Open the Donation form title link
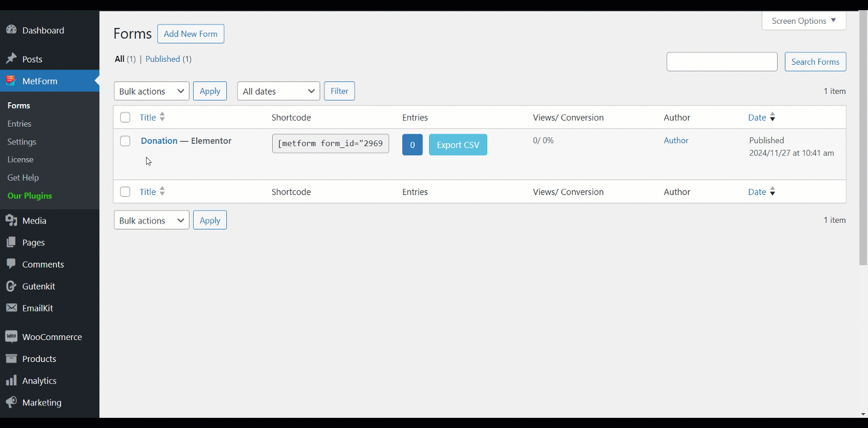The width and height of the screenshot is (868, 428). tap(159, 141)
